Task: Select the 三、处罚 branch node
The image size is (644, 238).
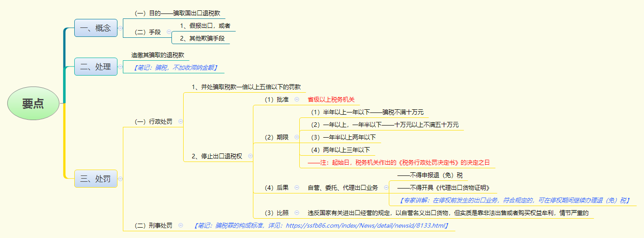Action: pyautogui.click(x=95, y=179)
